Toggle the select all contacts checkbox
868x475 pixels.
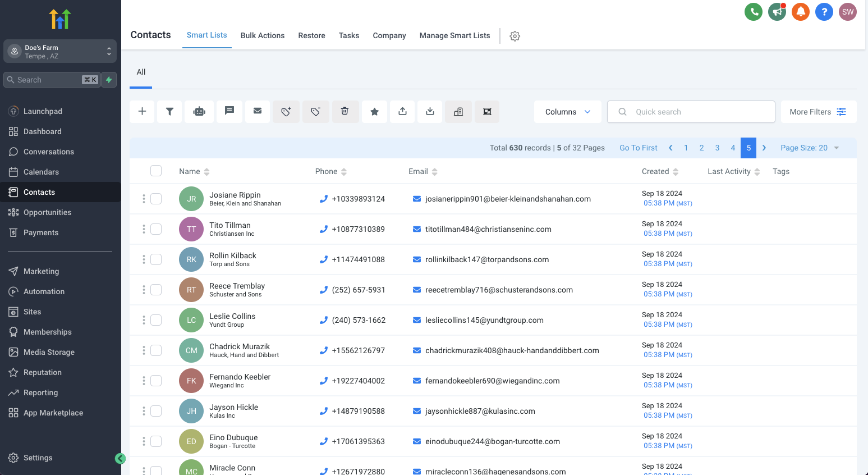[156, 171]
